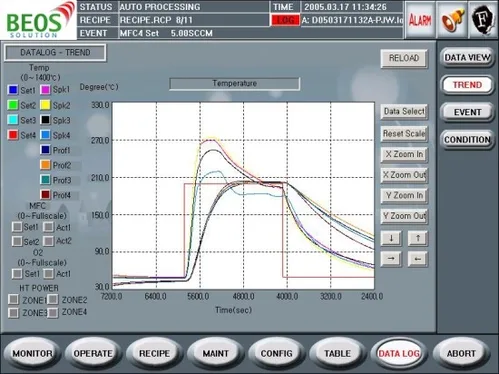This screenshot has width=499, height=374.
Task: Toggle Set3 cyan swatch
Action: pyautogui.click(x=13, y=120)
